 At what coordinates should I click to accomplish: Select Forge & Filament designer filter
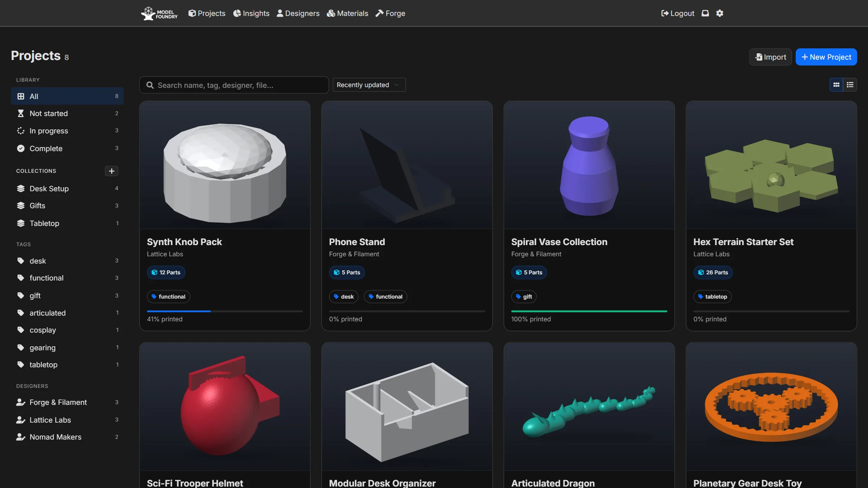click(x=67, y=402)
